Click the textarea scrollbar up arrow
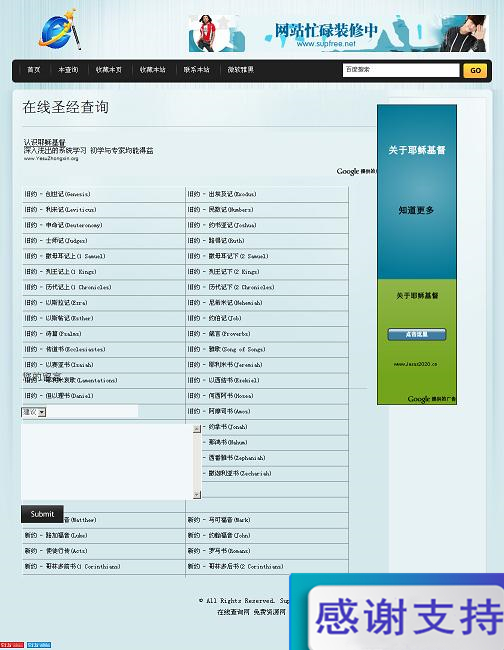Image resolution: width=504 pixels, height=650 pixels. point(197,429)
